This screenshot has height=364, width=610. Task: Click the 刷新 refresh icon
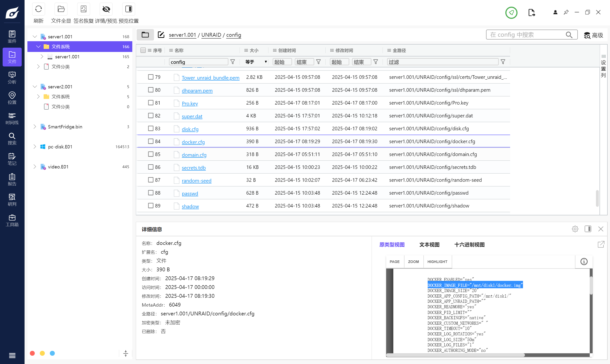click(x=39, y=9)
